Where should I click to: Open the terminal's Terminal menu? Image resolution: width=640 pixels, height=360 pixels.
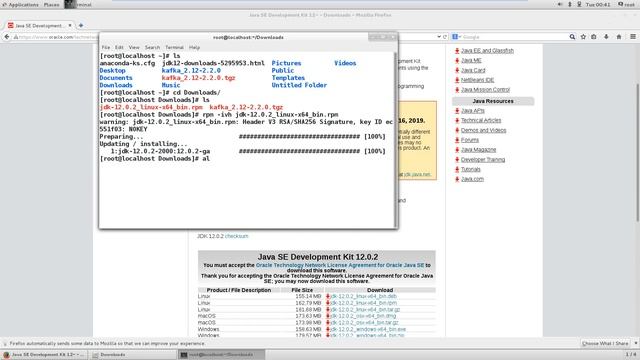[x=174, y=47]
